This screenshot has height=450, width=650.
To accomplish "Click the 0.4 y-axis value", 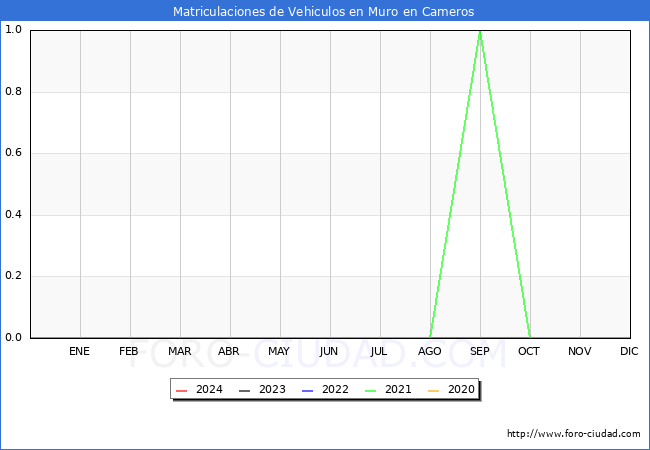I will coord(13,214).
